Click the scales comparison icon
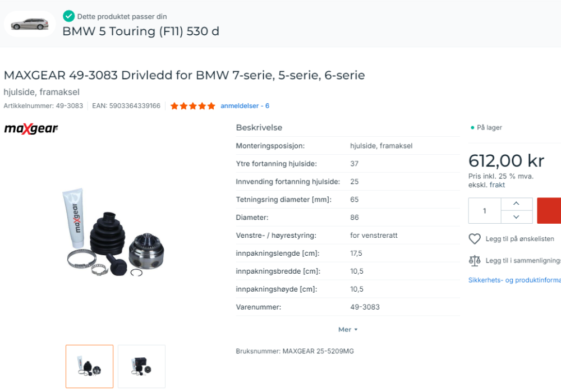The image size is (561, 392). tap(475, 260)
